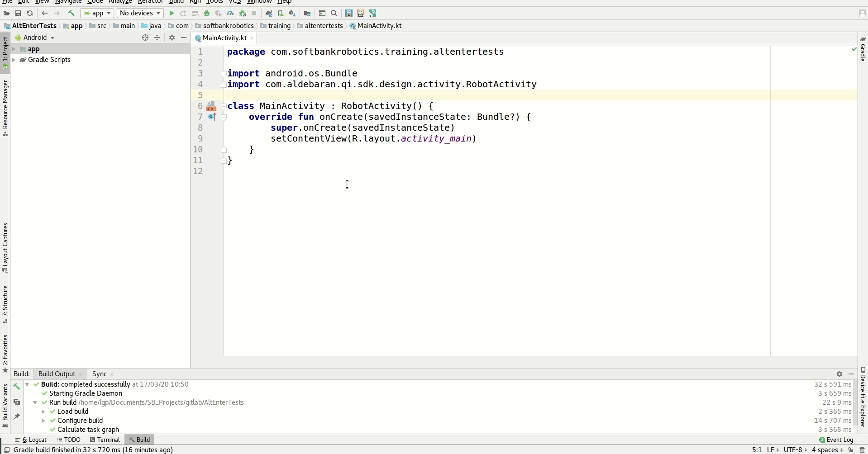Viewport: 868px width, 454px height.
Task: Click the Attach Debugger to Android Process icon
Action: click(243, 13)
